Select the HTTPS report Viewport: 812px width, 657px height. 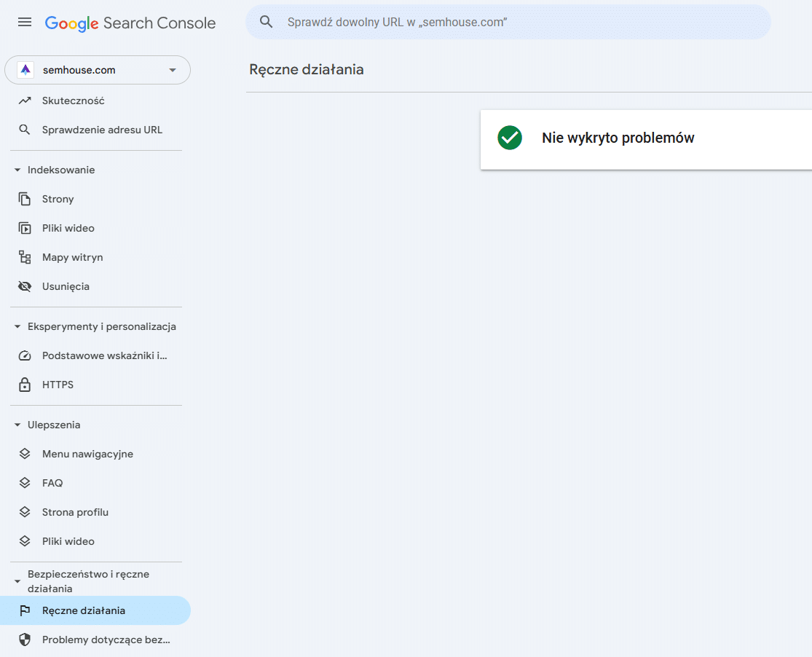point(95,385)
